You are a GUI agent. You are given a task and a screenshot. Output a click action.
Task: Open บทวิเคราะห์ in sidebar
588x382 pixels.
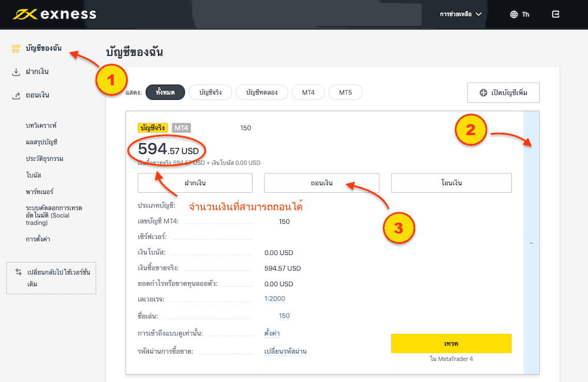pos(41,125)
